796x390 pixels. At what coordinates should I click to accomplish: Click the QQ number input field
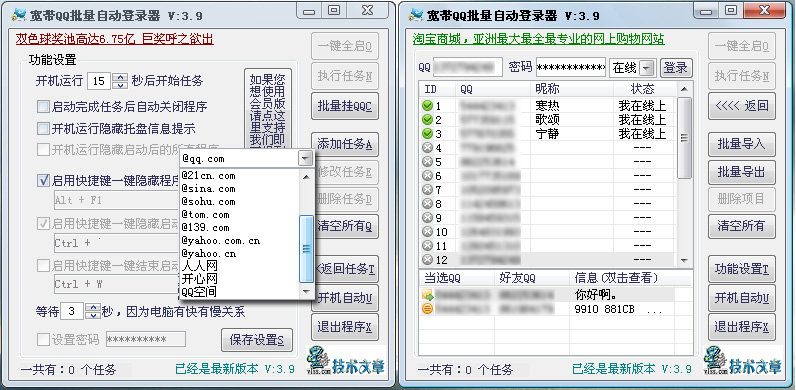click(x=467, y=68)
